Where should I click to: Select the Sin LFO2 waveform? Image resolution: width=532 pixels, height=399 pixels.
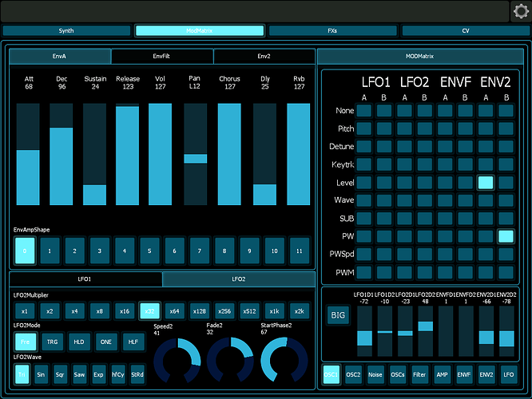tap(41, 374)
